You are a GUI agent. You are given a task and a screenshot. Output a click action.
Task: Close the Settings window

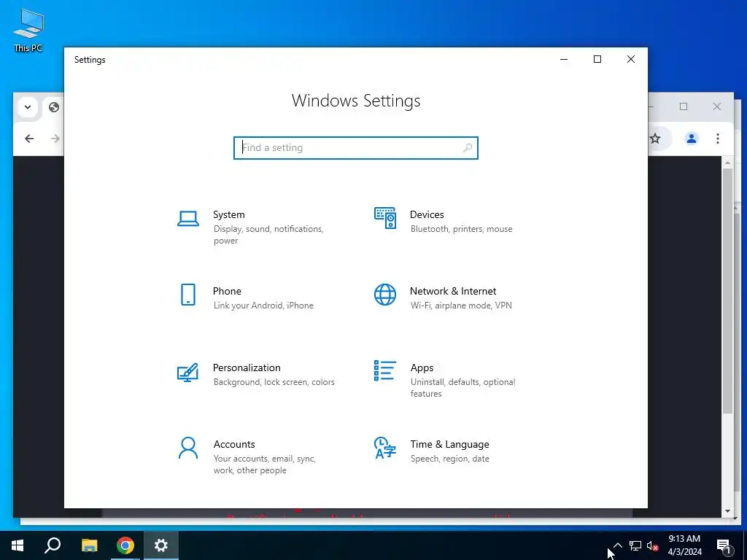[631, 59]
